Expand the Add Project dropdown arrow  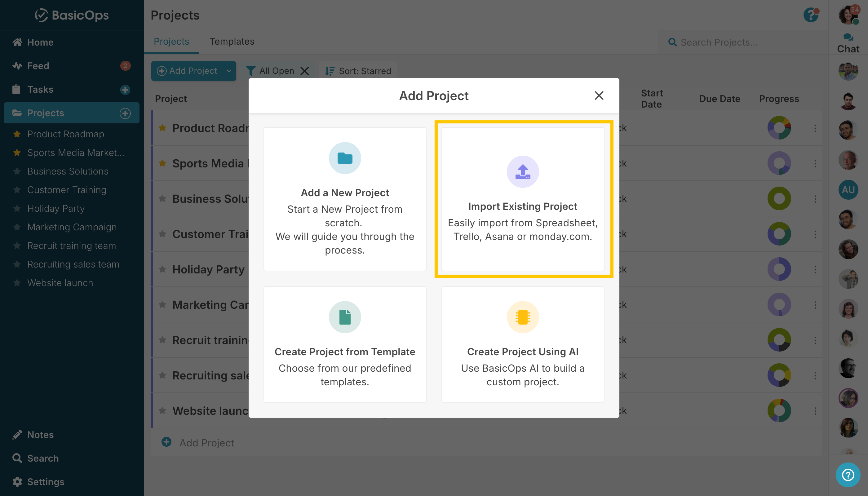[x=229, y=71]
